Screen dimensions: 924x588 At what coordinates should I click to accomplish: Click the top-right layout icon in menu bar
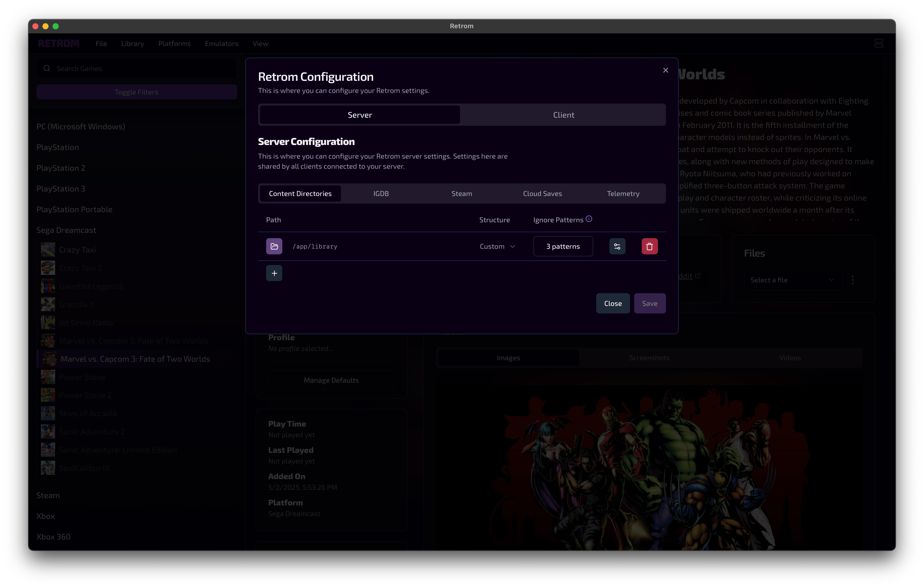coord(878,43)
